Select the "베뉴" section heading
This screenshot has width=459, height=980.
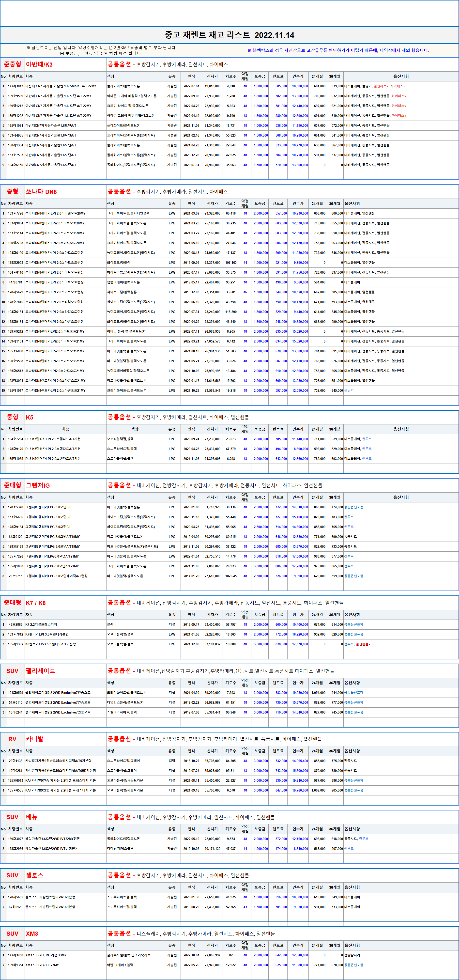pos(31,817)
